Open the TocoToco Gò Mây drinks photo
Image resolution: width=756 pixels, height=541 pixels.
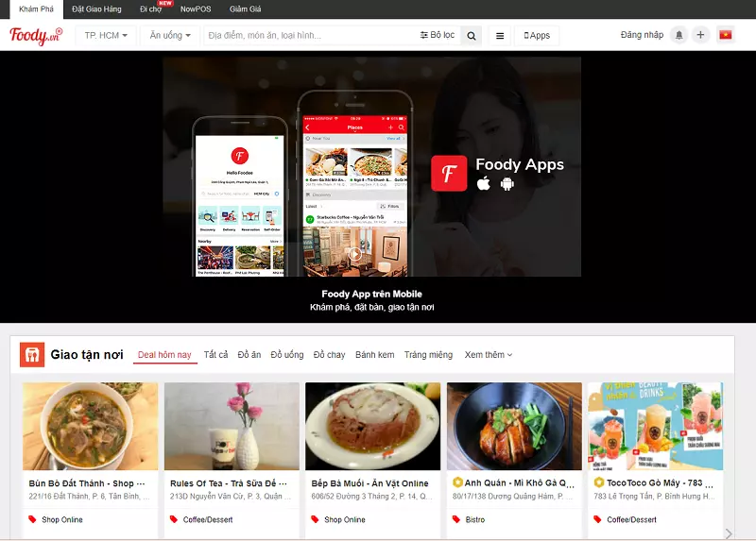click(655, 427)
